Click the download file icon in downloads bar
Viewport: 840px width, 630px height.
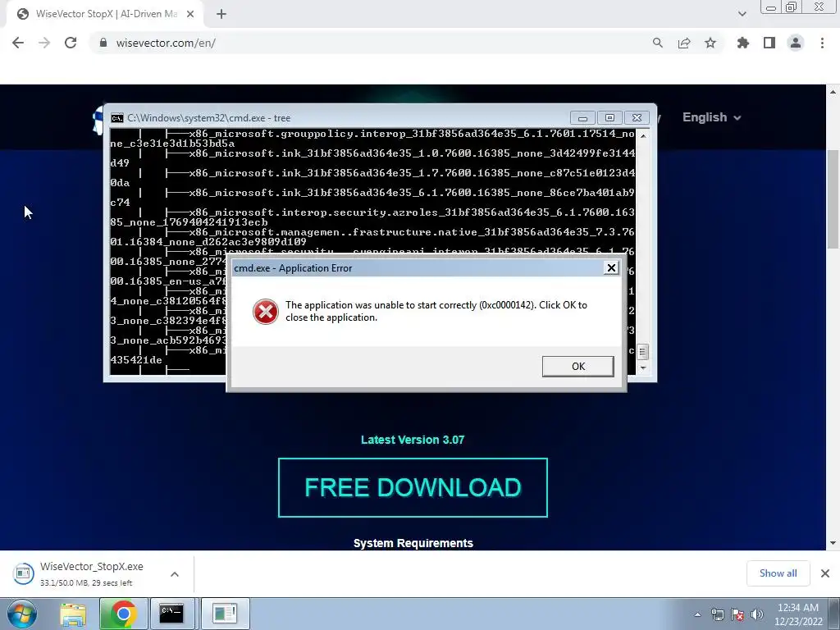23,573
